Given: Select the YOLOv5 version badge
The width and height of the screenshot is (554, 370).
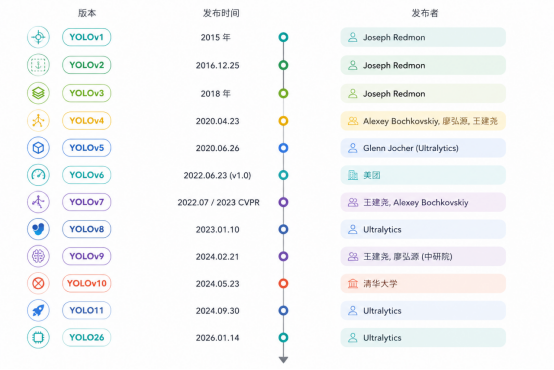Looking at the screenshot, I should click(x=87, y=148).
